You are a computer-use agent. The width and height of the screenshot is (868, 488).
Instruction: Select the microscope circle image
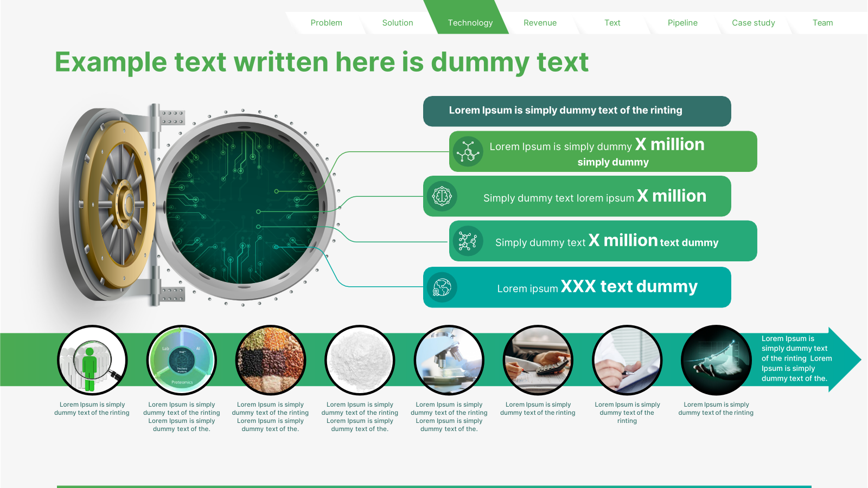(x=449, y=360)
